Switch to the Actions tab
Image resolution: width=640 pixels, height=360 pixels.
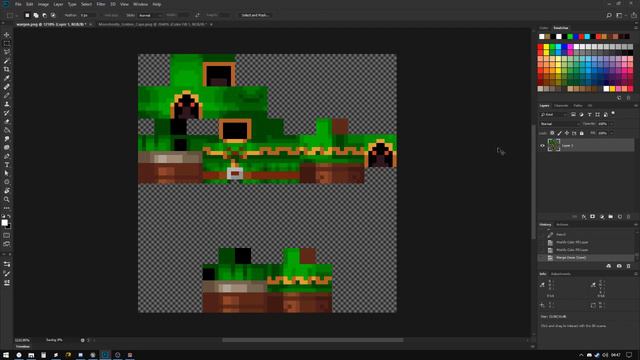point(562,224)
